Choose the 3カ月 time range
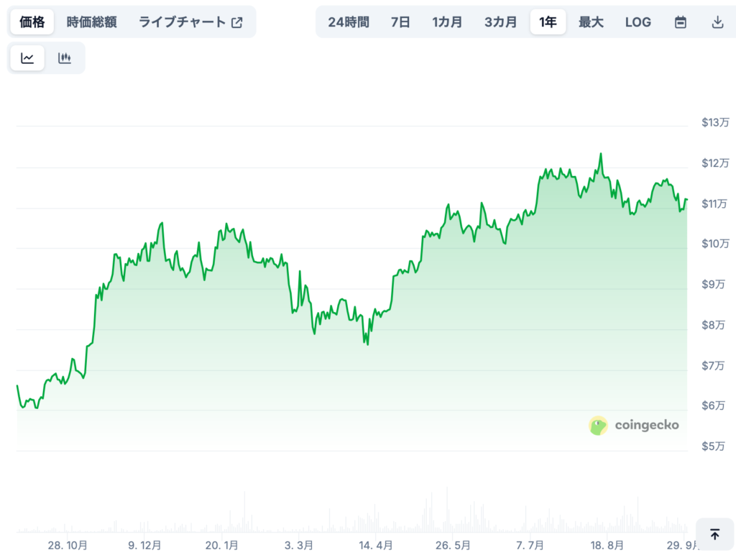This screenshot has width=736, height=560. [x=500, y=22]
